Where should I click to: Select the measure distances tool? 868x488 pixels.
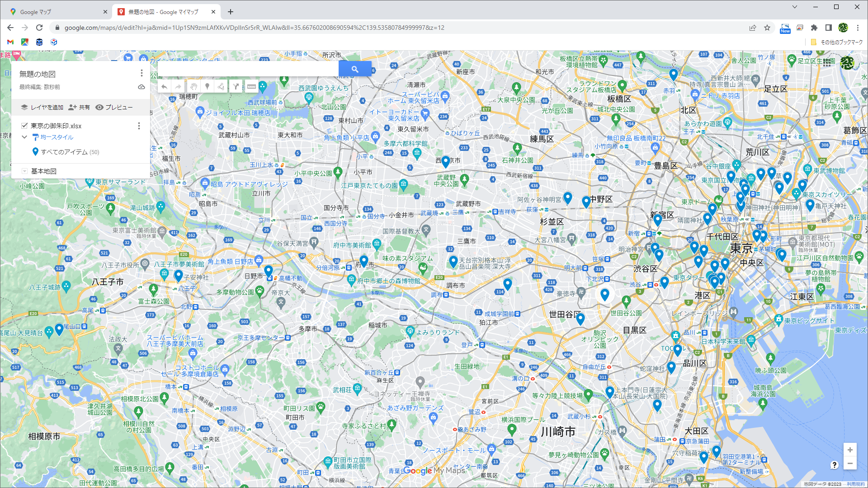pyautogui.click(x=252, y=87)
